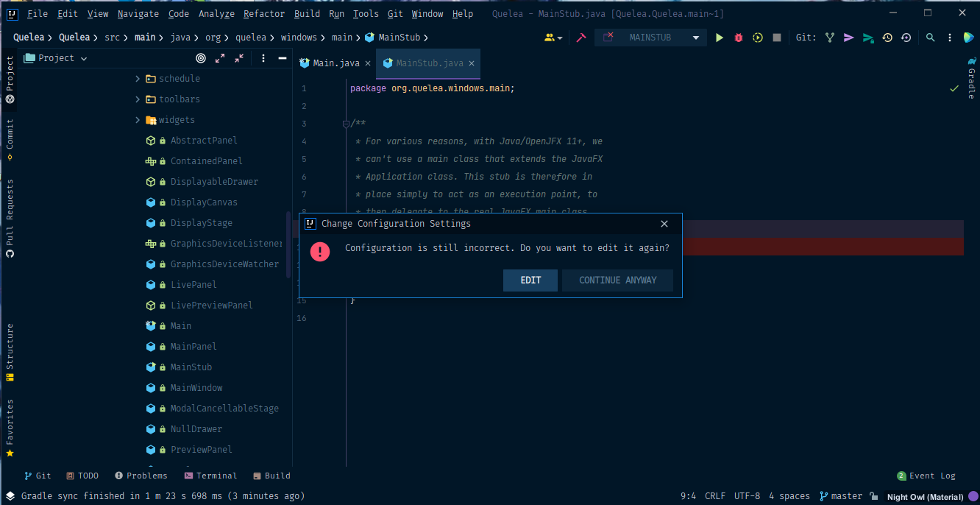Viewport: 980px width, 505px height.
Task: Open the Refactor menu
Action: [x=263, y=13]
